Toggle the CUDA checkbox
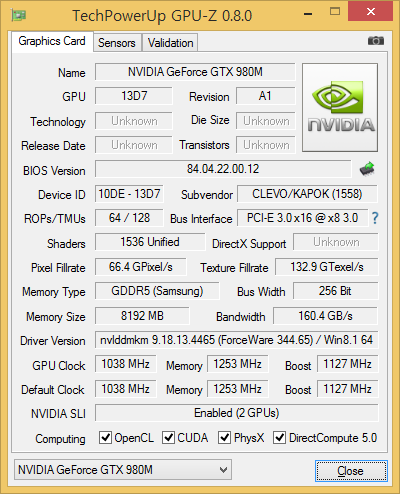 (x=168, y=437)
